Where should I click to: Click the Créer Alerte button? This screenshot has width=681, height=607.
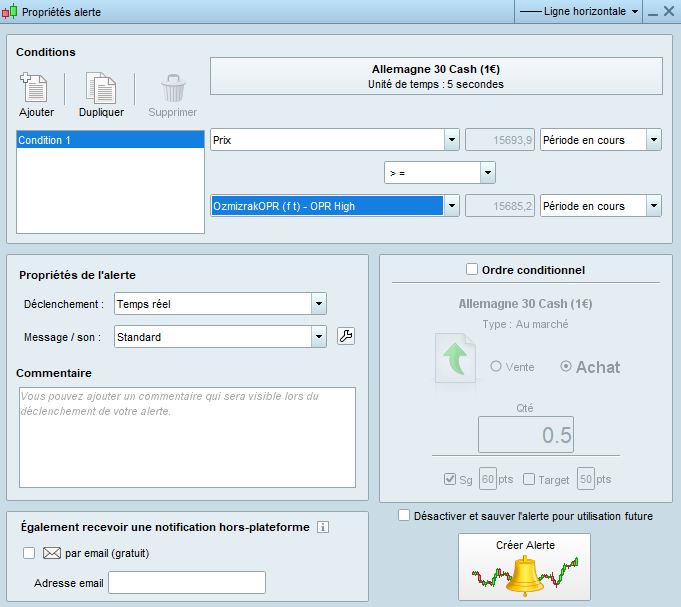(524, 567)
